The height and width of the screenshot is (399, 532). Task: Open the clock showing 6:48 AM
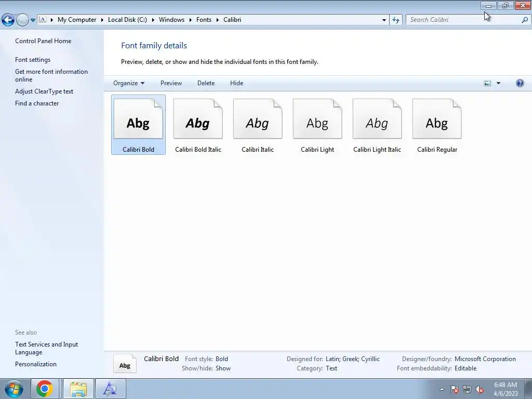coord(506,389)
